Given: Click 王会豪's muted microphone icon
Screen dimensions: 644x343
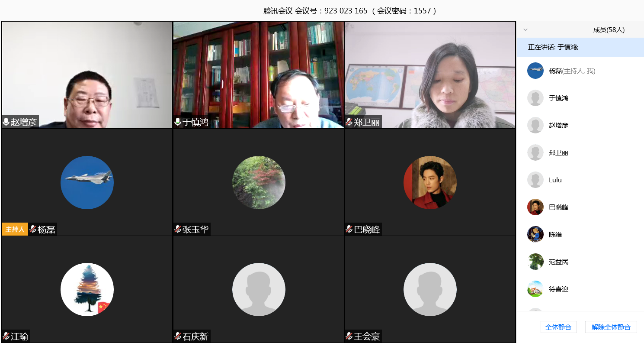Looking at the screenshot, I should (349, 337).
